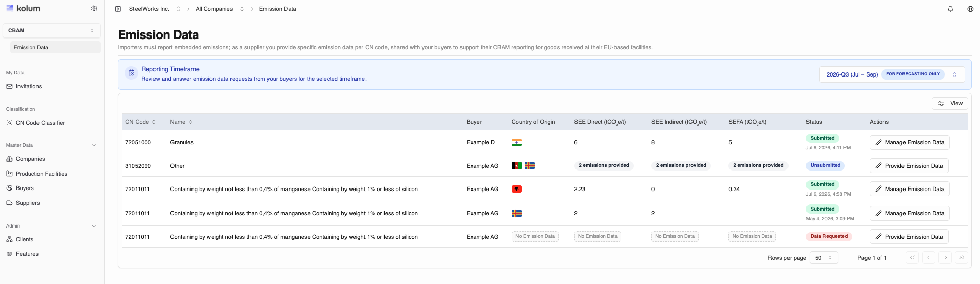Screen dimensions: 980x284
Task: Click the Reporting Timeframe calendar icon
Action: click(x=131, y=73)
